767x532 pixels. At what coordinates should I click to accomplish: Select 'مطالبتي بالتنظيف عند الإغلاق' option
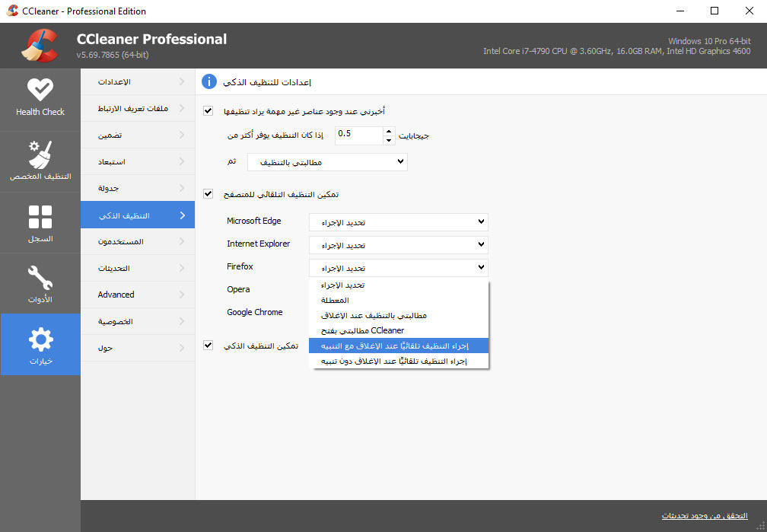399,315
